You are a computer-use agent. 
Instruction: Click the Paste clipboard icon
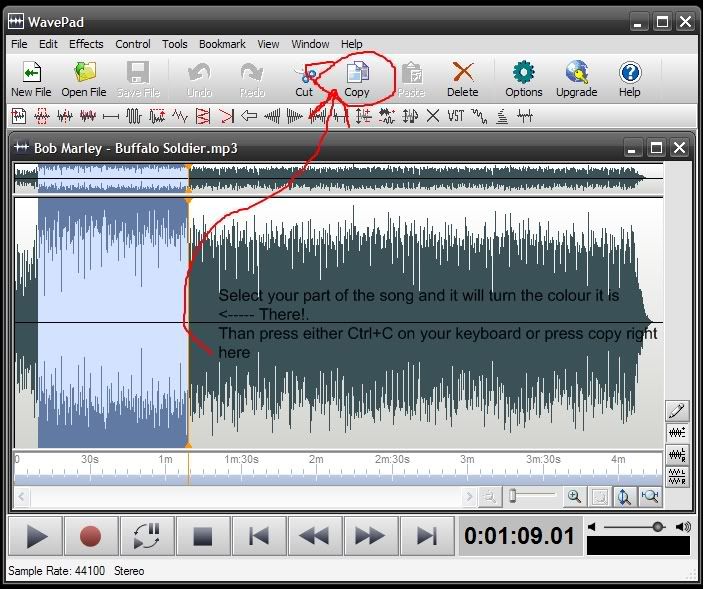click(411, 73)
